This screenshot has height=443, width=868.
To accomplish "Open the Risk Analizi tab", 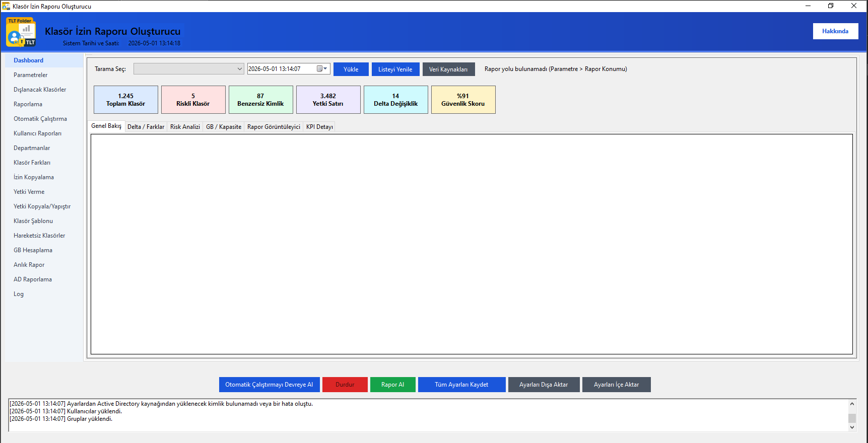I will 185,127.
